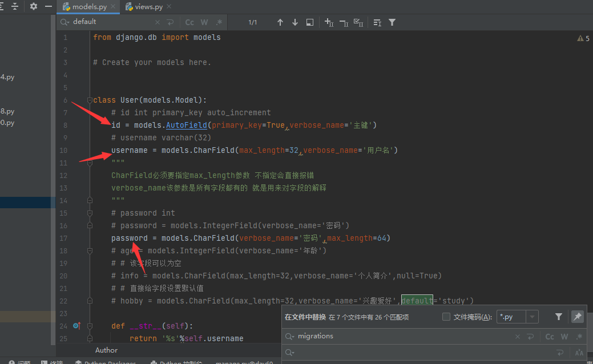Clear the 'migrations' search text

pyautogui.click(x=517, y=337)
